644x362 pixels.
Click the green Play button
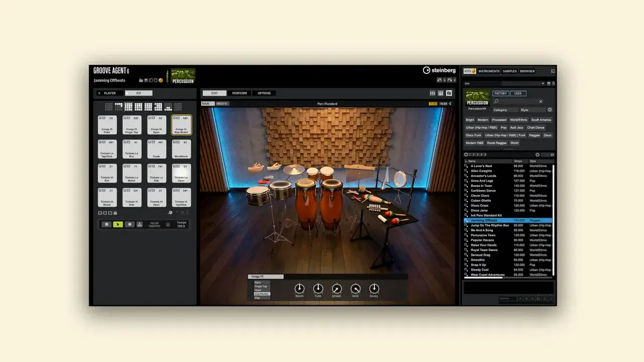click(x=118, y=224)
